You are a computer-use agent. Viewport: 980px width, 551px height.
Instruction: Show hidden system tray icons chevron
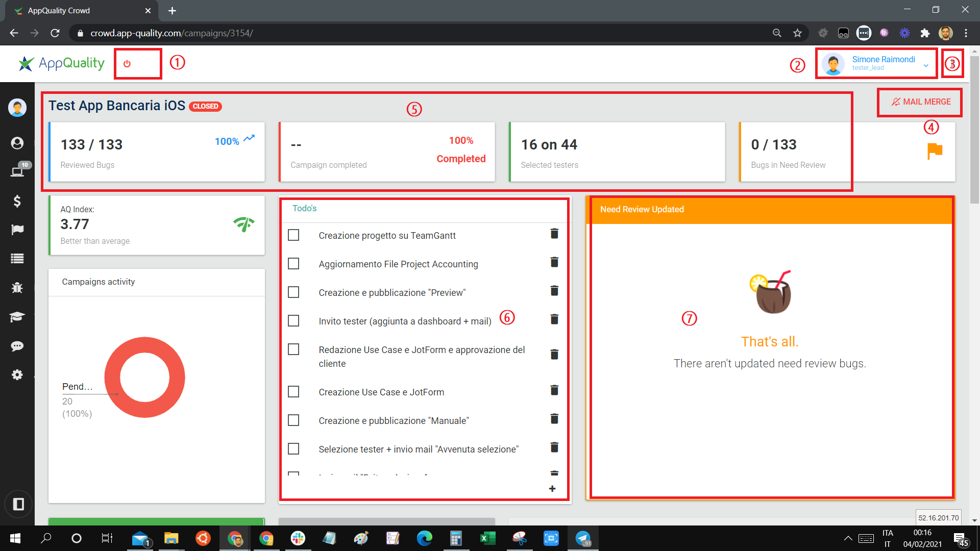[848, 538]
